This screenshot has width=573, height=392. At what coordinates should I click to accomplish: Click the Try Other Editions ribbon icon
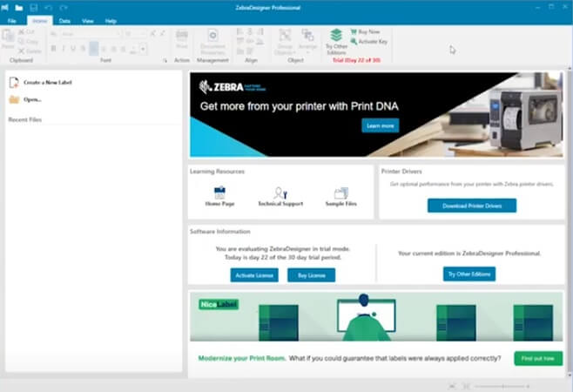tap(335, 36)
